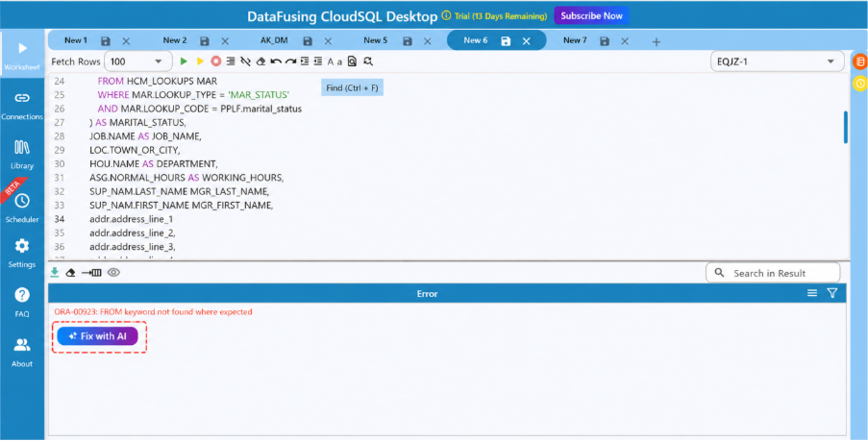
Task: Clear results using the result pane eraser
Action: 70,272
